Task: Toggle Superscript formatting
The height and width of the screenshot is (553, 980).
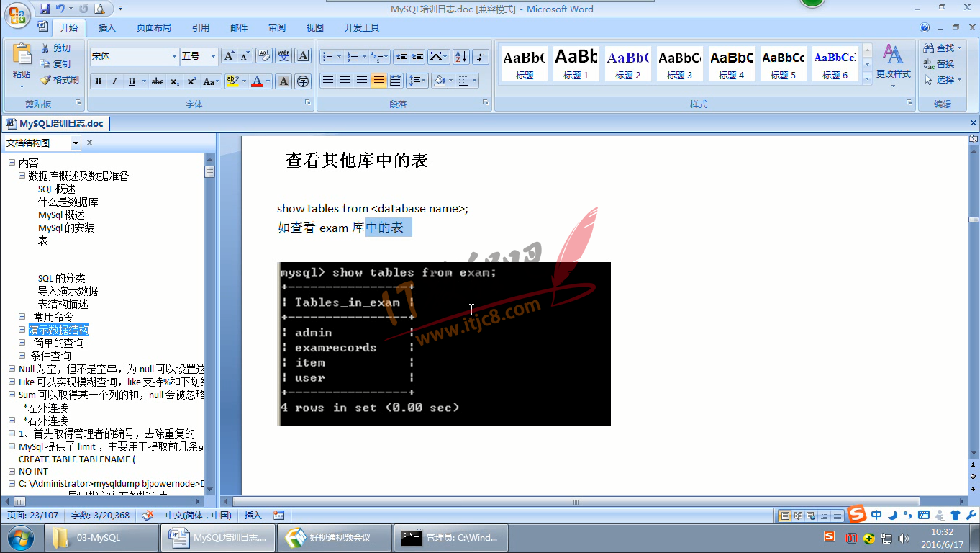Action: pyautogui.click(x=191, y=81)
